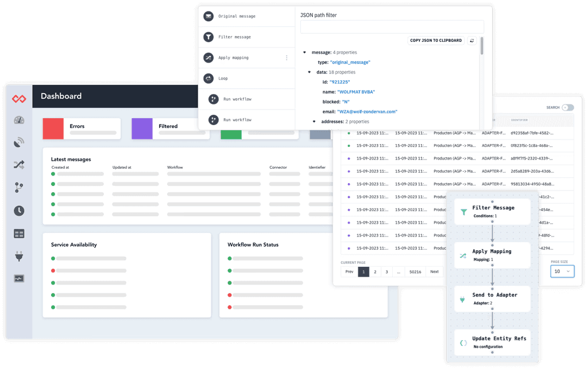
Task: Select the second Run workflow step
Action: pos(247,120)
